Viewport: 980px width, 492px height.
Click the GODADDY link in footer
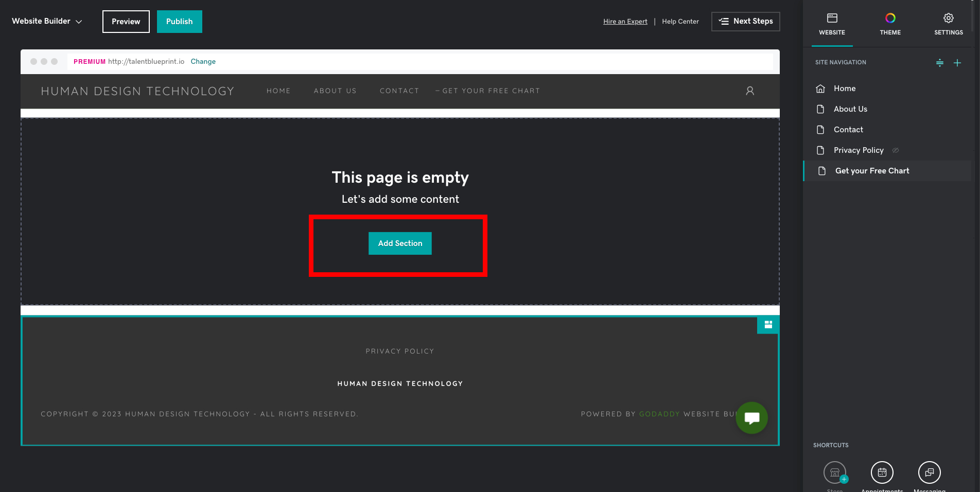pyautogui.click(x=659, y=414)
